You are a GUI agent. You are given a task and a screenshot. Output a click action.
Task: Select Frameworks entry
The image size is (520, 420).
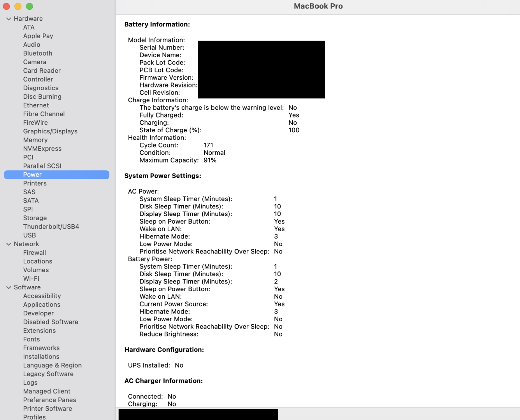[41, 348]
